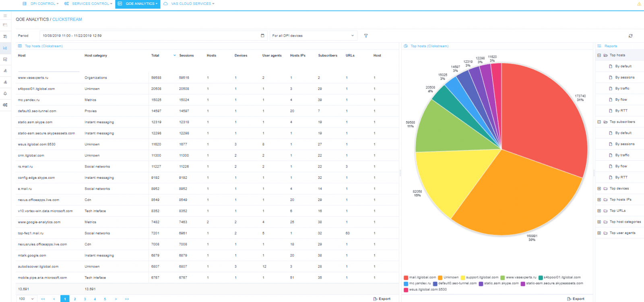
Task: Expand the Top host categories tree node
Action: point(599,222)
